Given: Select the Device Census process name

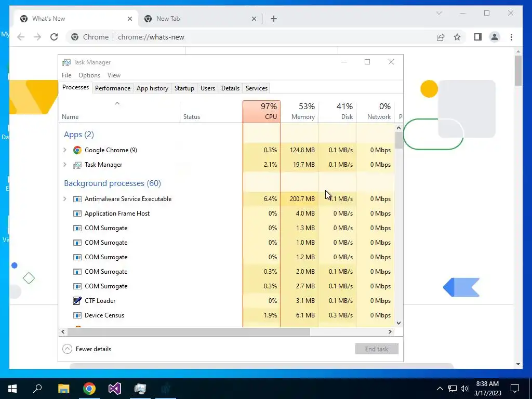Looking at the screenshot, I should coord(104,315).
